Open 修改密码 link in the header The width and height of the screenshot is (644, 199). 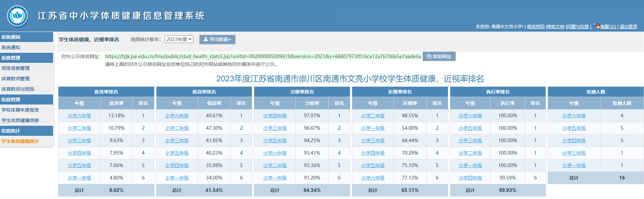click(536, 27)
